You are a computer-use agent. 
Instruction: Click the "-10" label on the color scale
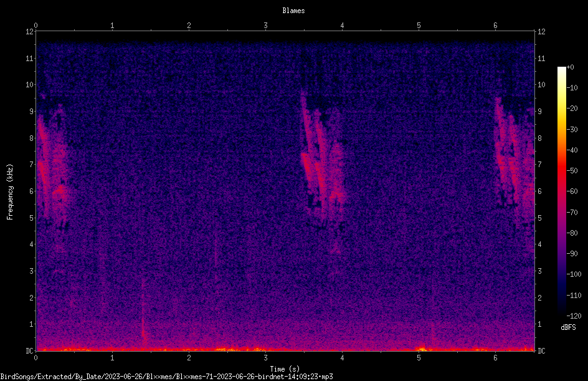point(572,88)
